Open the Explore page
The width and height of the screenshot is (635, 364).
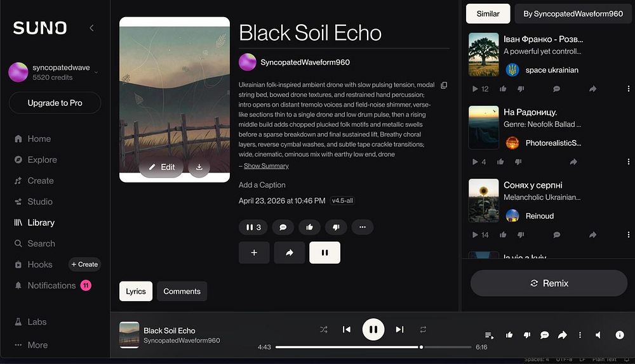tap(36, 160)
